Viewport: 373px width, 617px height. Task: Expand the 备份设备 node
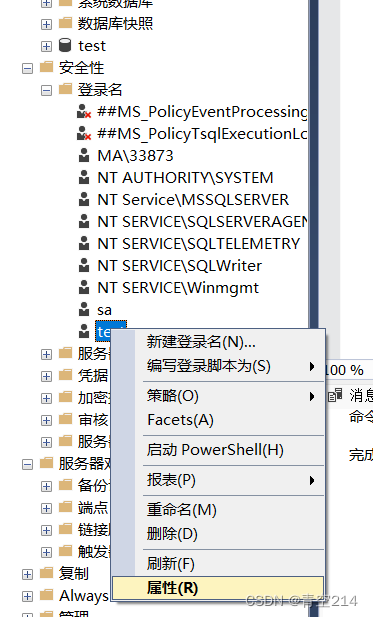46,487
